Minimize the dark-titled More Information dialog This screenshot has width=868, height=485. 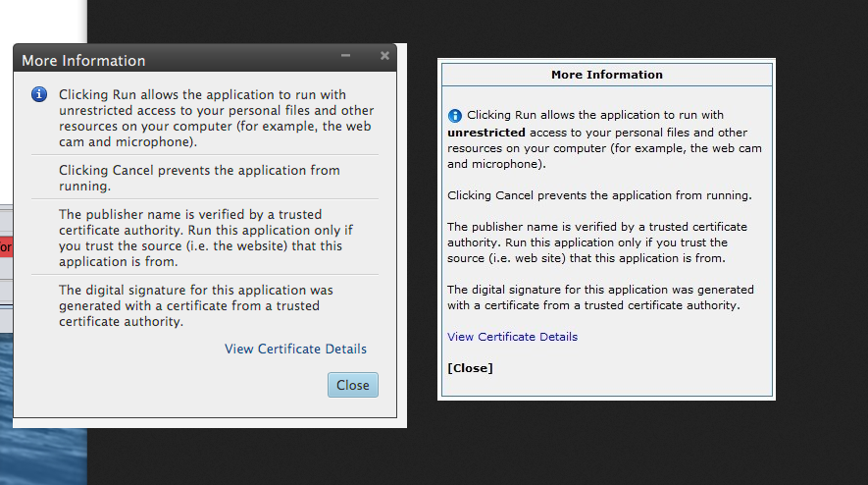[346, 57]
